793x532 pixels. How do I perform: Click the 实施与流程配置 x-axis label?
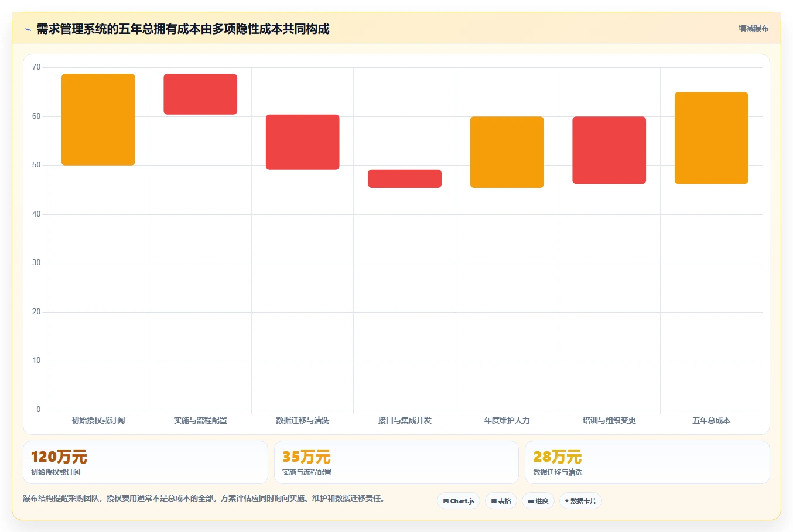[x=200, y=420]
